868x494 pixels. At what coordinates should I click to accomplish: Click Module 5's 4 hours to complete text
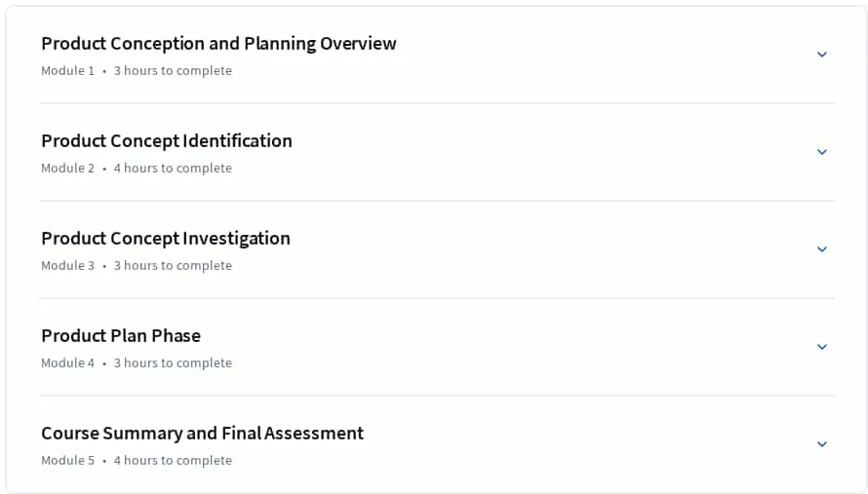[173, 460]
